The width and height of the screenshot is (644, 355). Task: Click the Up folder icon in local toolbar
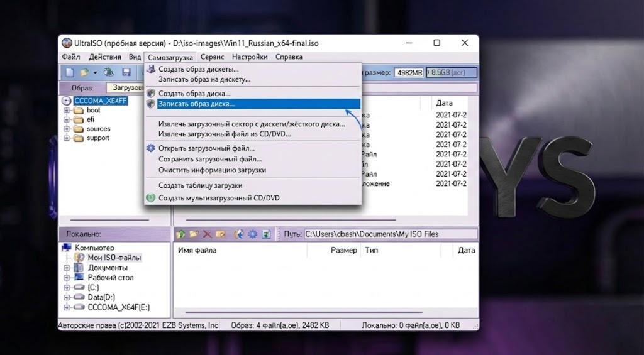click(x=181, y=234)
